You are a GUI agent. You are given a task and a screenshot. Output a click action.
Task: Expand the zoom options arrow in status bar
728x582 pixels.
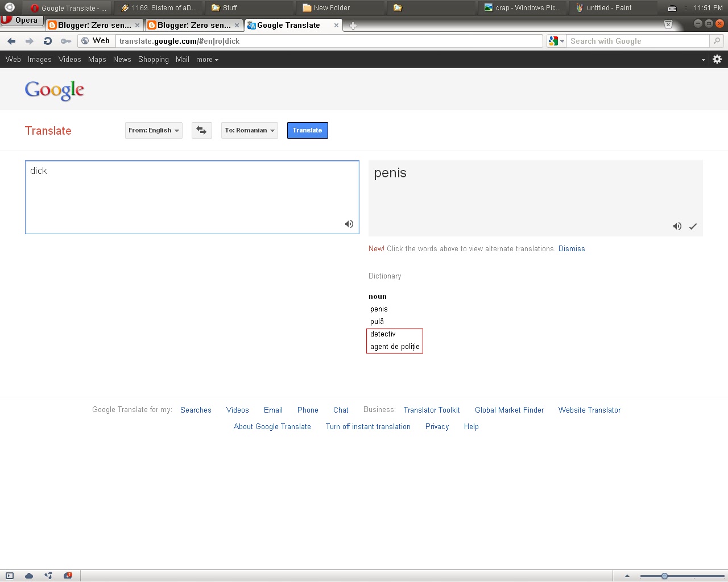[x=627, y=576]
